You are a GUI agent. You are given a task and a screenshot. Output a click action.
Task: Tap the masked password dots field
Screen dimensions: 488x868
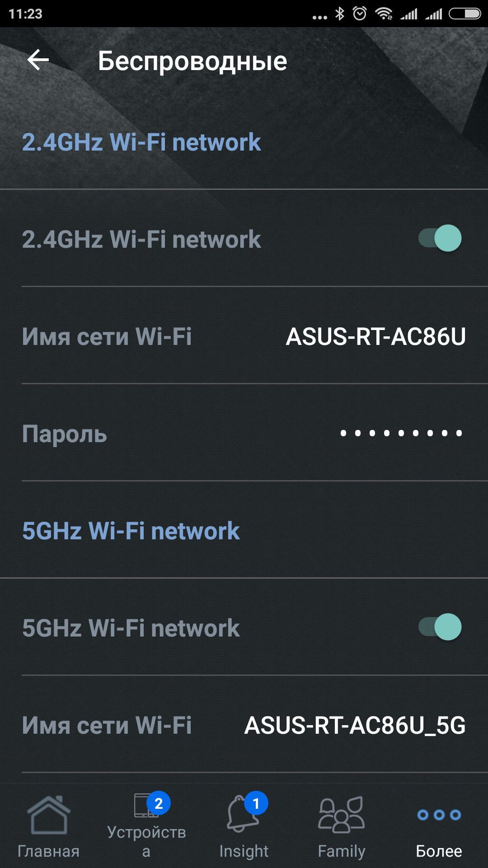pos(401,434)
